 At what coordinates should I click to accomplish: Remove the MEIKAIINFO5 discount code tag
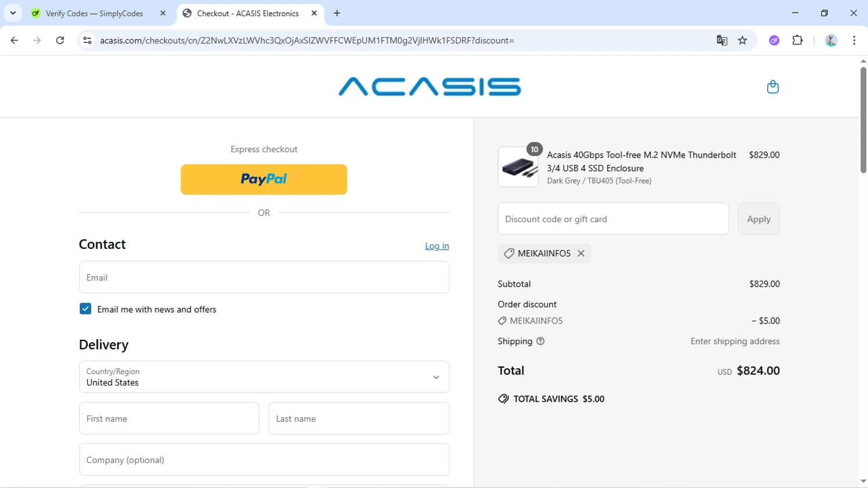click(581, 254)
